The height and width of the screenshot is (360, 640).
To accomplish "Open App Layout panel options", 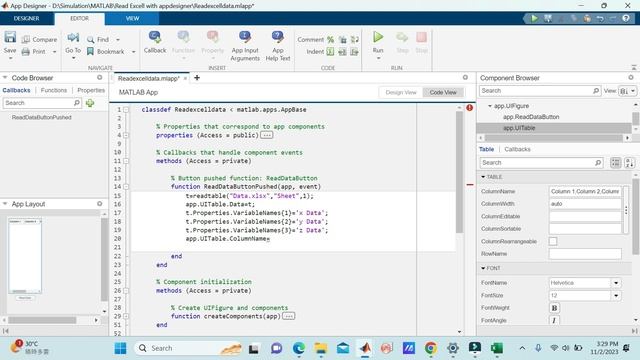I will pos(100,204).
